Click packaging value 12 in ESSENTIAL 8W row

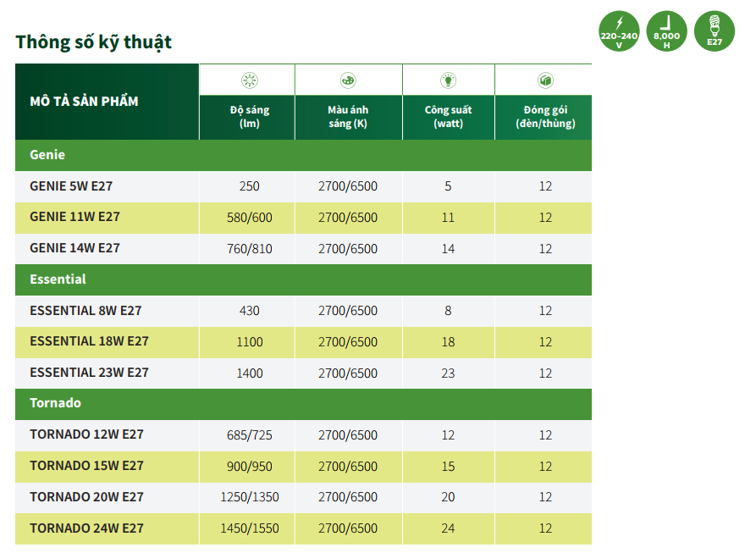[x=545, y=311]
